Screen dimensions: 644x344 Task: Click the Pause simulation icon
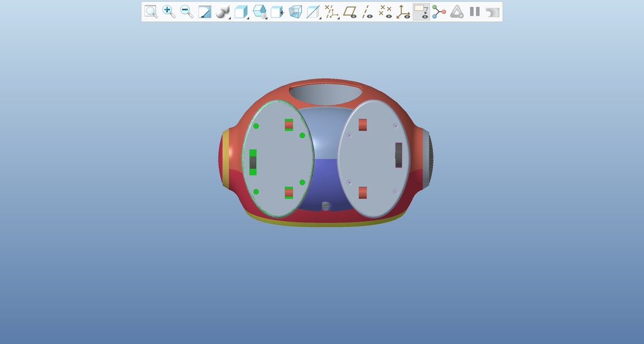tap(475, 11)
